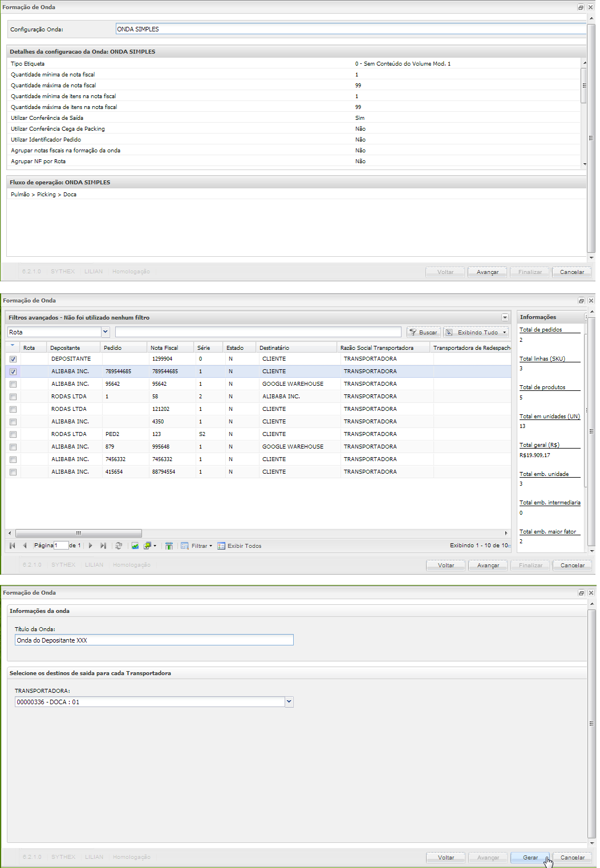Screen dimensions: 600x868
Task: Open the grid header checkbox selection menu
Action: 13,346
